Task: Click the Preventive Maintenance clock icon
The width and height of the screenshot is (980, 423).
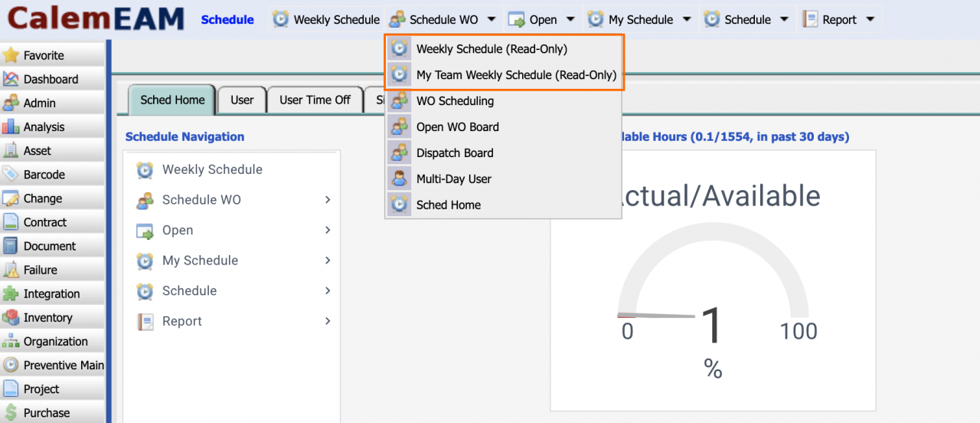Action: coord(11,365)
